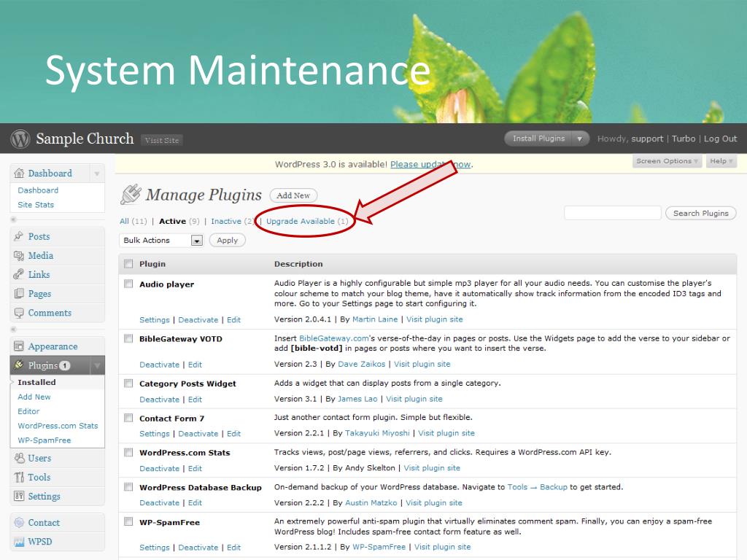The height and width of the screenshot is (560, 747).
Task: Toggle the select-all plugins checkbox
Action: [128, 264]
